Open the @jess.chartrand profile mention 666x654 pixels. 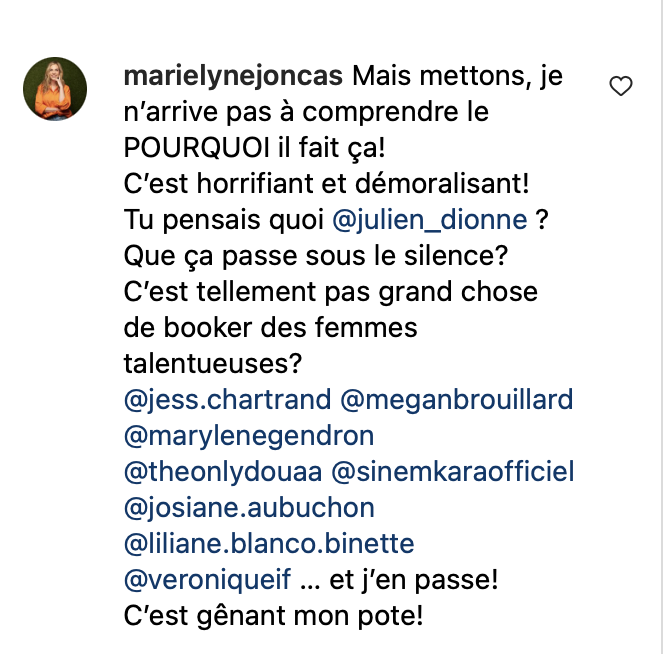tap(227, 400)
